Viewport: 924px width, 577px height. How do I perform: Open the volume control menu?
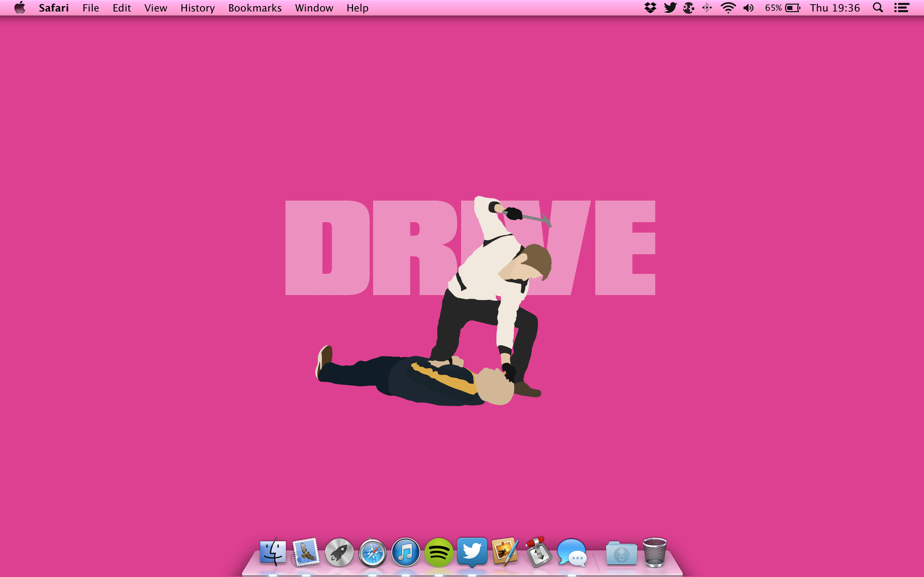pyautogui.click(x=748, y=8)
